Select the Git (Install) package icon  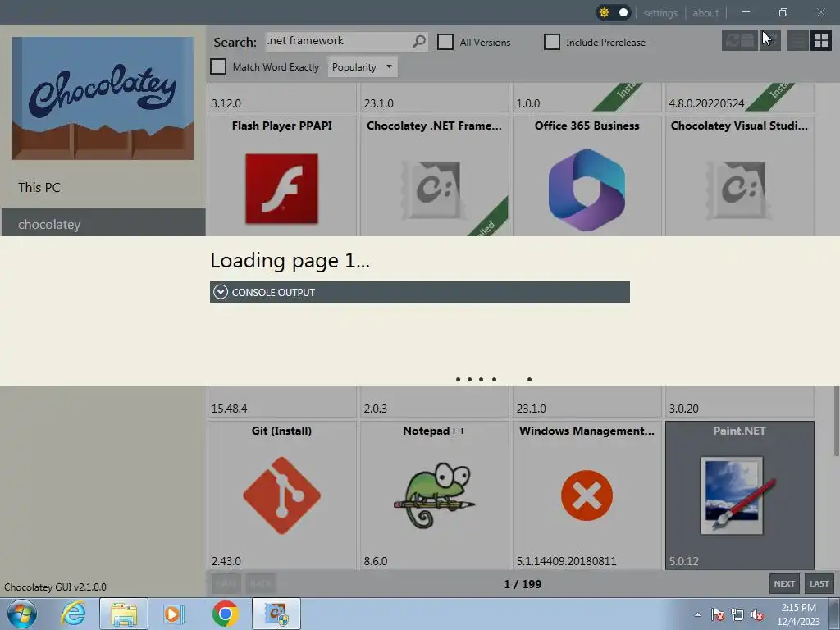[282, 495]
